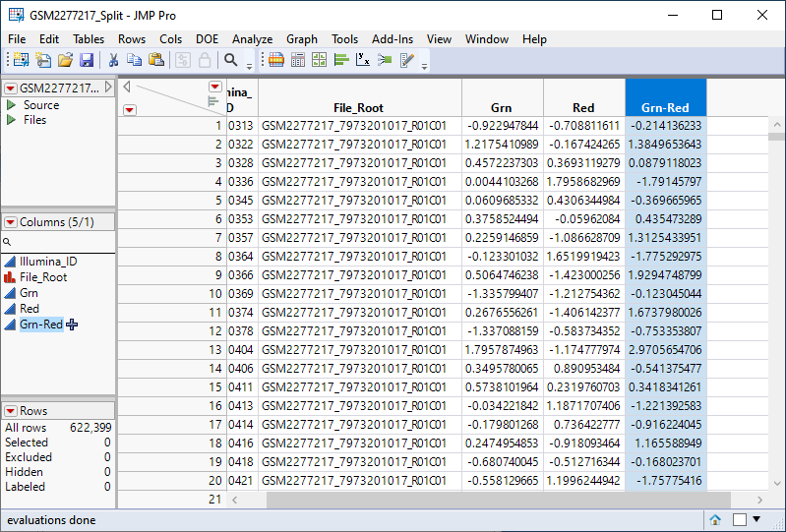Click the Cut scissors icon
Viewport: 786px width, 532px height.
coord(113,61)
